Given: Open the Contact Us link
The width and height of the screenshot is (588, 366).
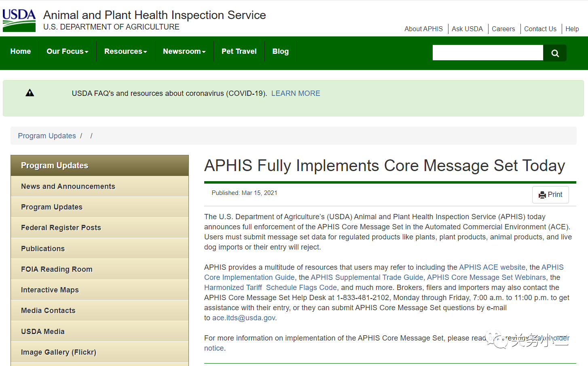Looking at the screenshot, I should tap(540, 29).
